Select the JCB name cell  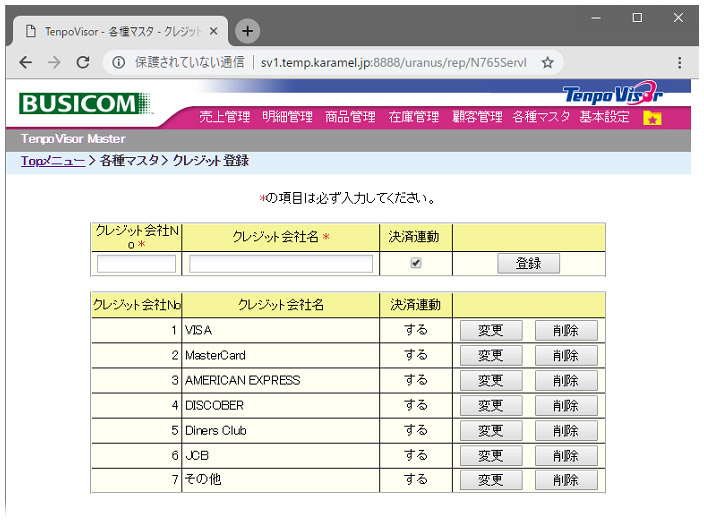click(x=281, y=456)
